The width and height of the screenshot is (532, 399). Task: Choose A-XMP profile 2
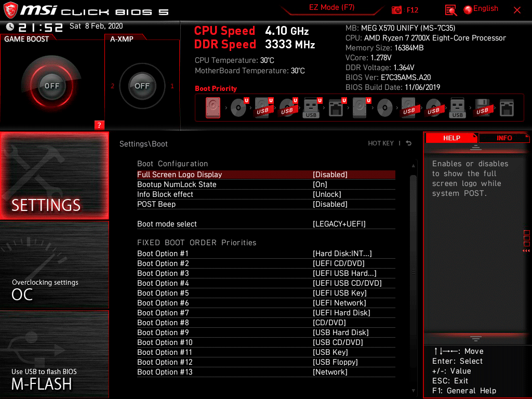(112, 86)
